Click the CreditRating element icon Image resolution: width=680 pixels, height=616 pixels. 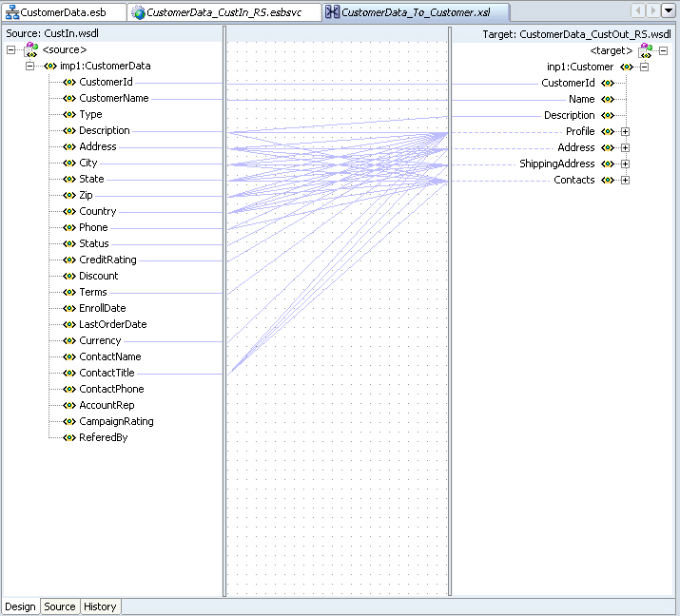pos(69,260)
